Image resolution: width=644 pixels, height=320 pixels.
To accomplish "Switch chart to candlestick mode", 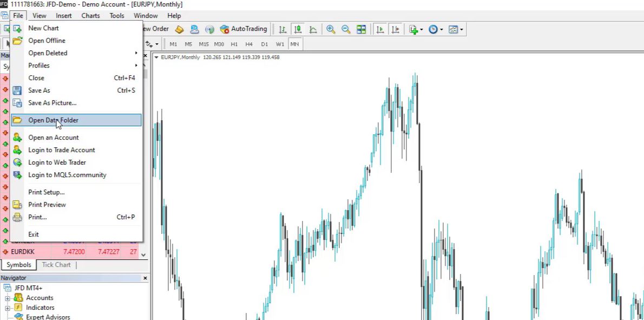I will click(297, 29).
